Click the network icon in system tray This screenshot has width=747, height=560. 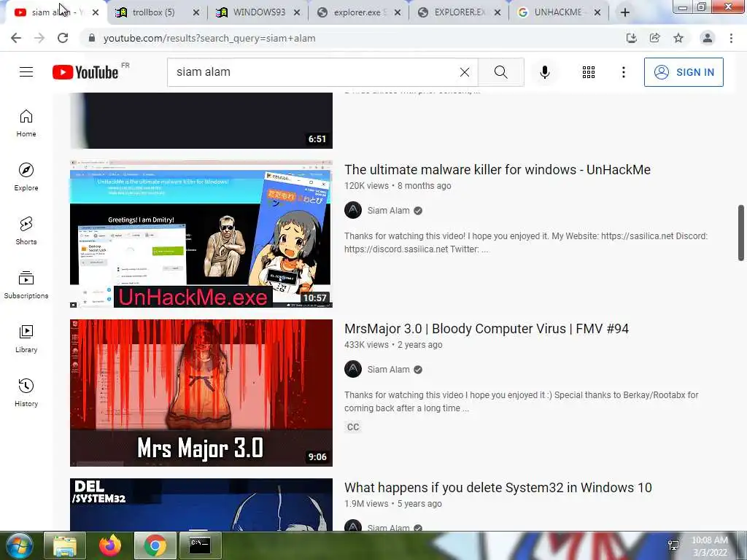coord(673,545)
